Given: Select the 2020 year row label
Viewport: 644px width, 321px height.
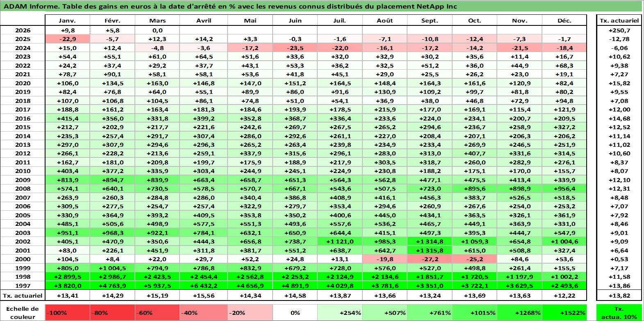Looking at the screenshot, I should coord(23,83).
